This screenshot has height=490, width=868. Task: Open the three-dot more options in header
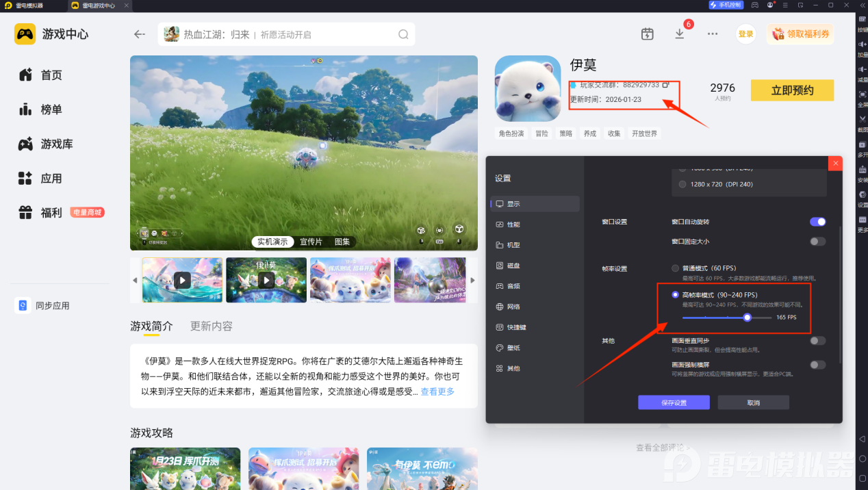click(713, 34)
